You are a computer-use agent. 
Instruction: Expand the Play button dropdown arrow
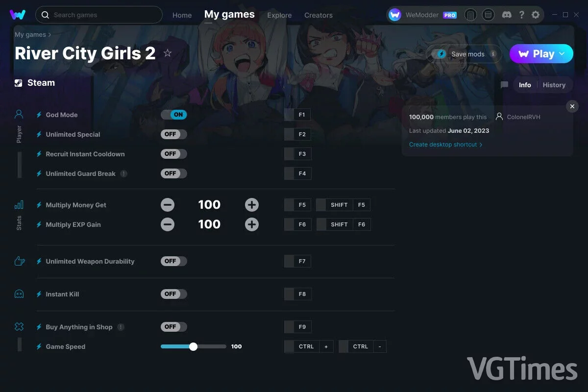tap(562, 54)
